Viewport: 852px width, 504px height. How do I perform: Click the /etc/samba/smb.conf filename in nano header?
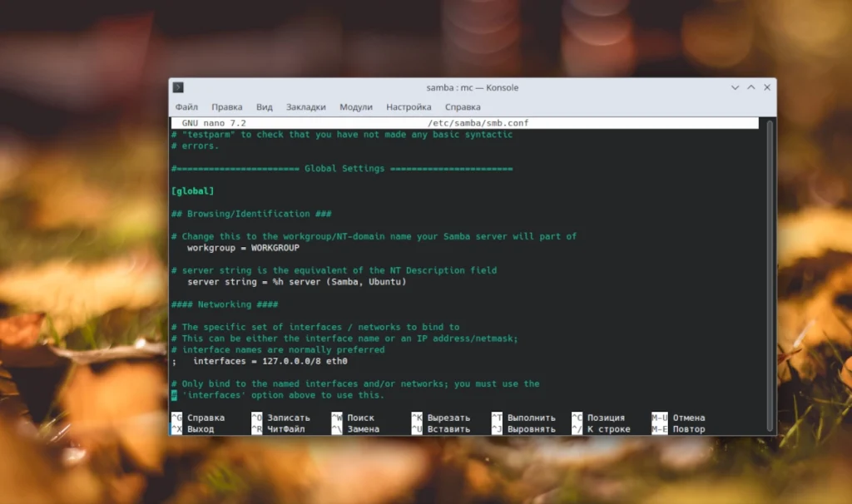coord(478,123)
